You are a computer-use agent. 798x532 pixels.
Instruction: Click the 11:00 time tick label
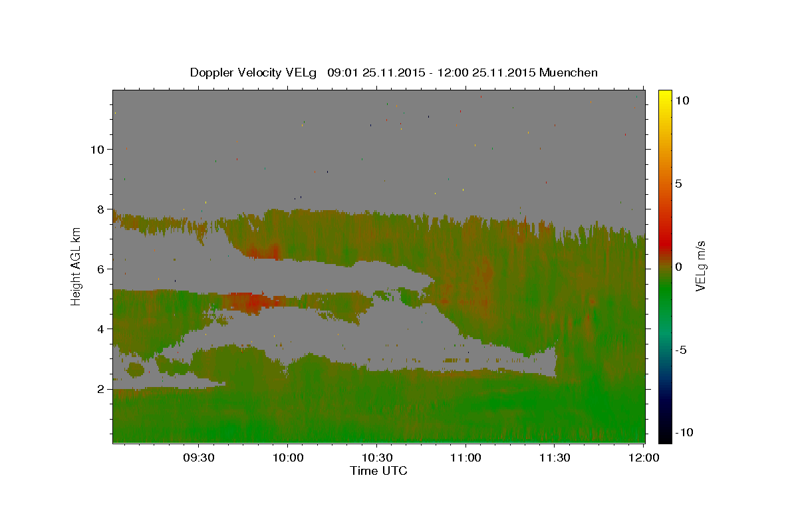tap(465, 458)
